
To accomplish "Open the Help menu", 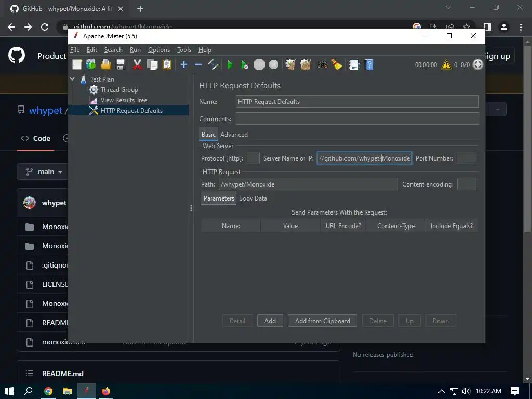I will coord(205,50).
